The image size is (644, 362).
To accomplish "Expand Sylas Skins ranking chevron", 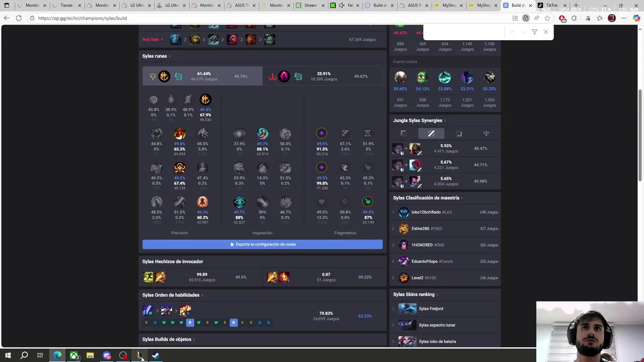I will tap(437, 295).
